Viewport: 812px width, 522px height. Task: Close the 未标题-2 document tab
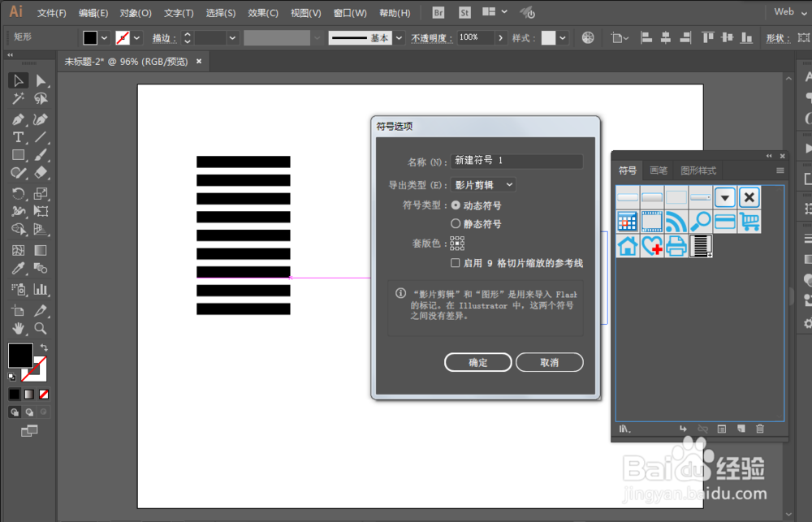pyautogui.click(x=199, y=61)
